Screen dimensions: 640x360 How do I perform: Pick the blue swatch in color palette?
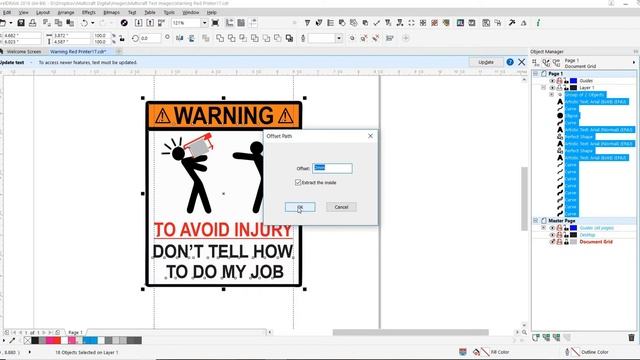pos(90,340)
